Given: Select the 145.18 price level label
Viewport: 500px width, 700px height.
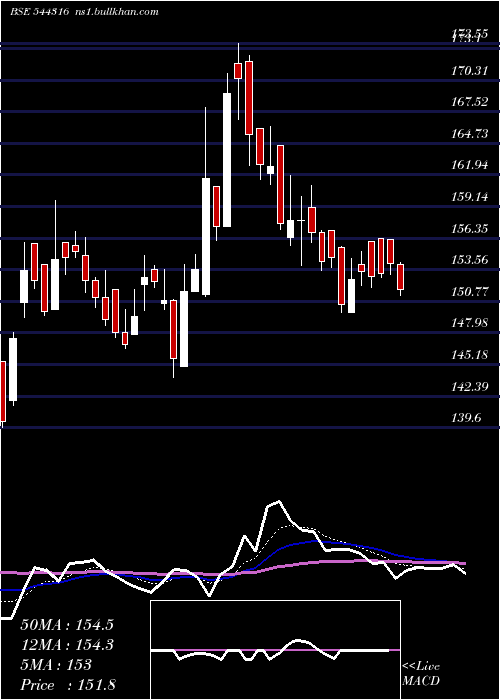Looking at the screenshot, I should tap(470, 355).
